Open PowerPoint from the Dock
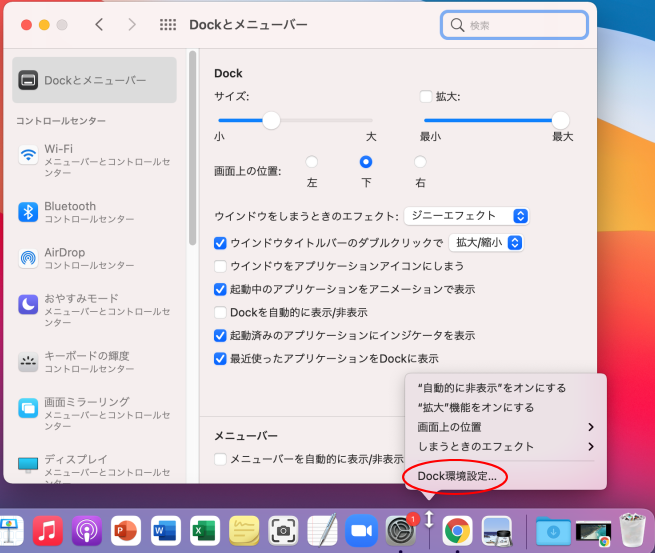 tap(126, 530)
